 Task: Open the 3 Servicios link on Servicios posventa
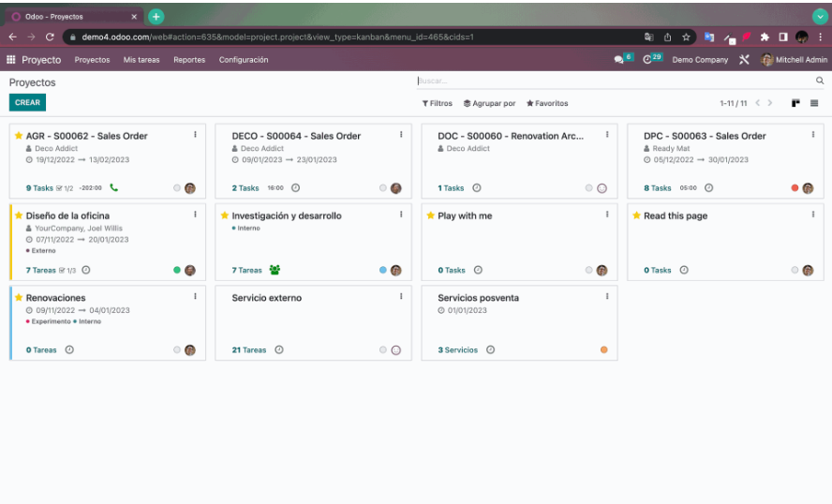pos(457,350)
